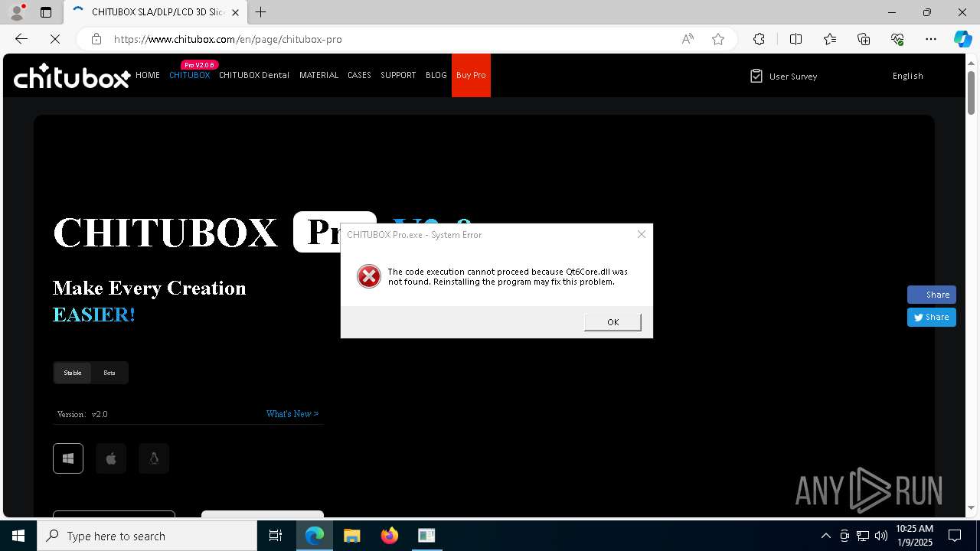Open the SUPPORT menu item
Image resolution: width=980 pixels, height=551 pixels.
[x=398, y=75]
